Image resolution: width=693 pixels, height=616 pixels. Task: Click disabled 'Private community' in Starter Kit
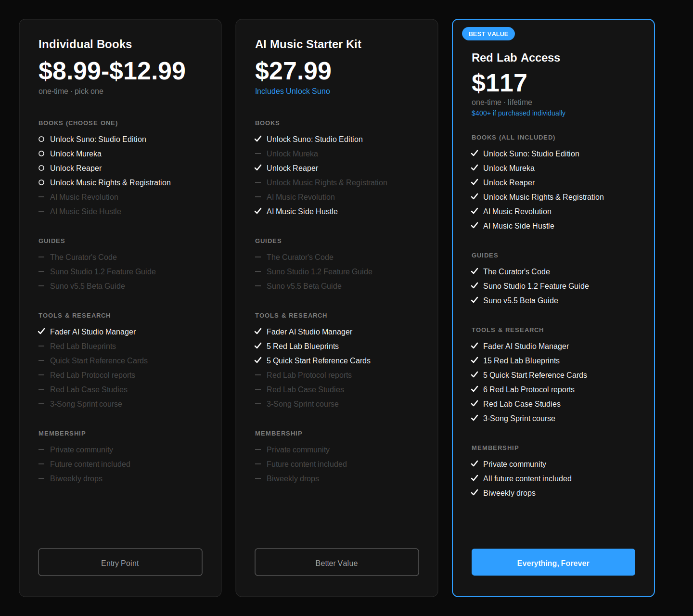298,449
